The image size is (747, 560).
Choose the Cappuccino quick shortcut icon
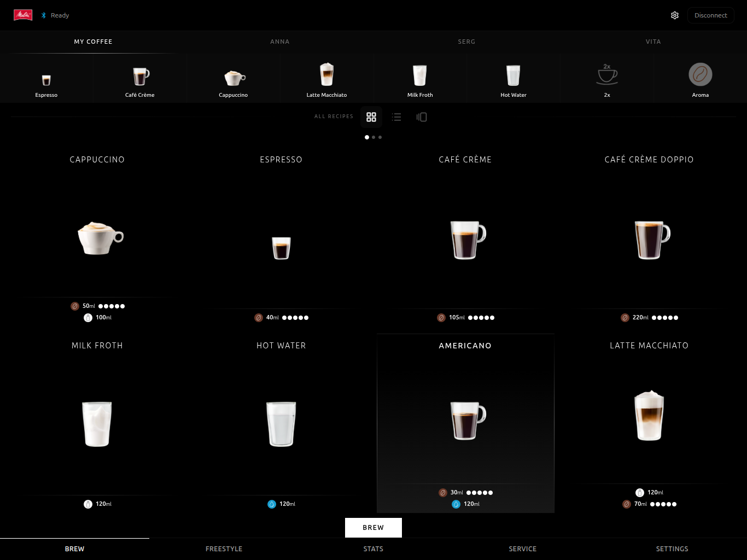pyautogui.click(x=235, y=78)
